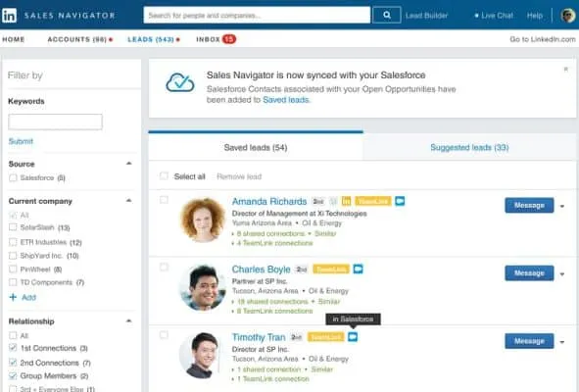Open Charles Boyle's profile photo
579x392 pixels.
coord(203,288)
